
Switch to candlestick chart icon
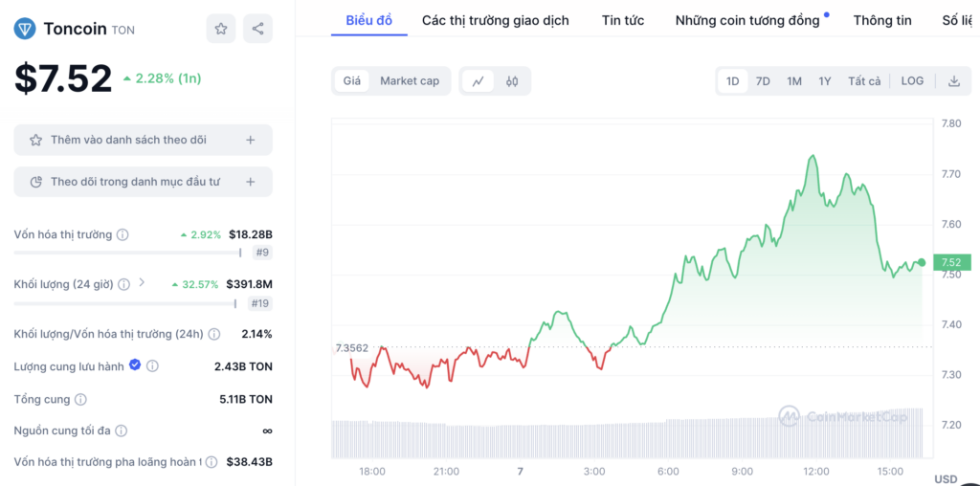tap(512, 81)
